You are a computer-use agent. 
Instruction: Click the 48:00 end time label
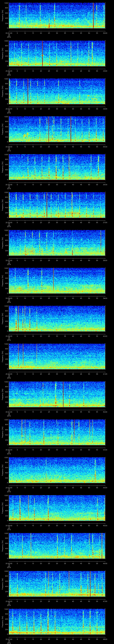click(x=105, y=639)
